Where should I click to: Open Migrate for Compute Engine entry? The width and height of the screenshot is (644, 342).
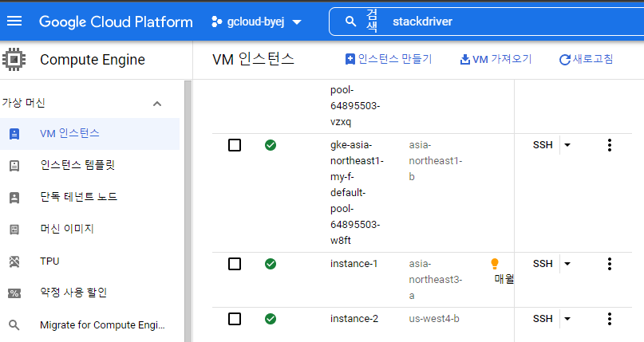pyautogui.click(x=102, y=325)
